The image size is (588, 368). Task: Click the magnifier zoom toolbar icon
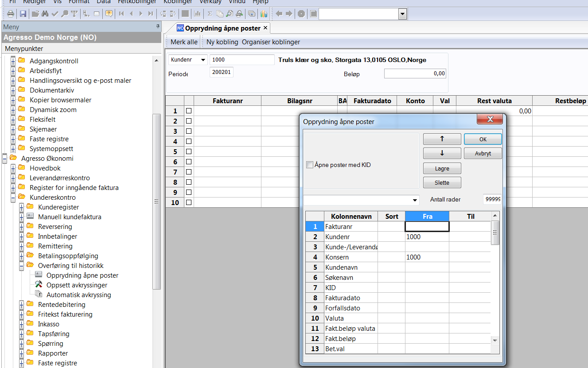(x=65, y=14)
